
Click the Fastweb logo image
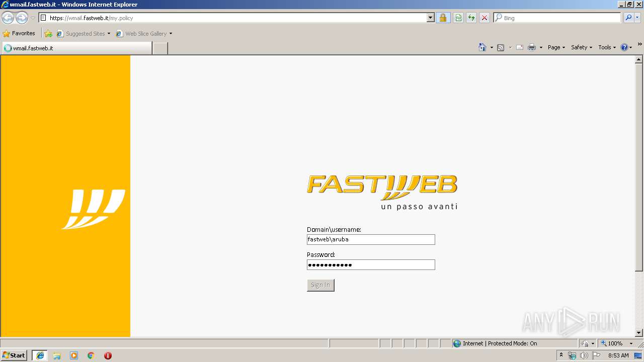[x=382, y=192]
